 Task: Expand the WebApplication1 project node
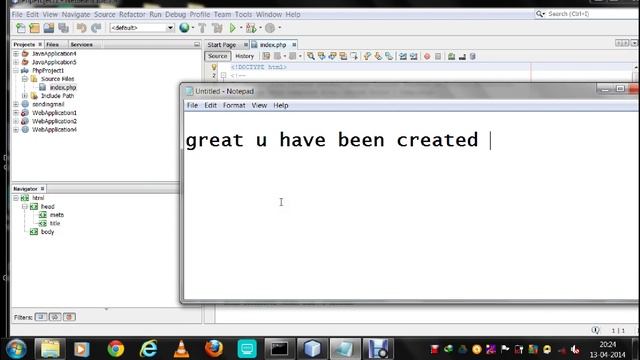(16, 113)
